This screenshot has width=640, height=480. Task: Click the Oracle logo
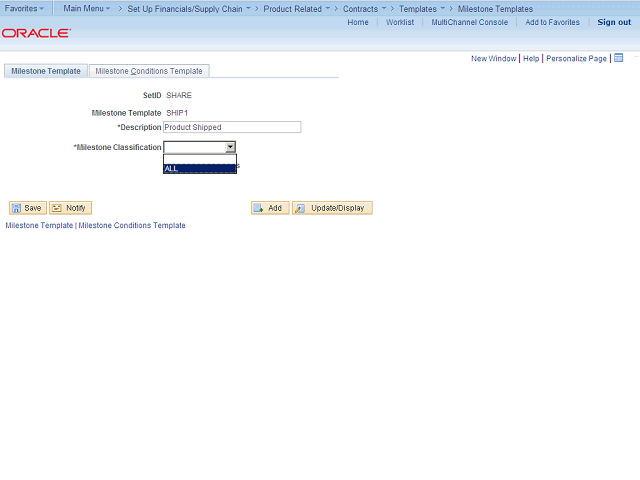pyautogui.click(x=36, y=33)
